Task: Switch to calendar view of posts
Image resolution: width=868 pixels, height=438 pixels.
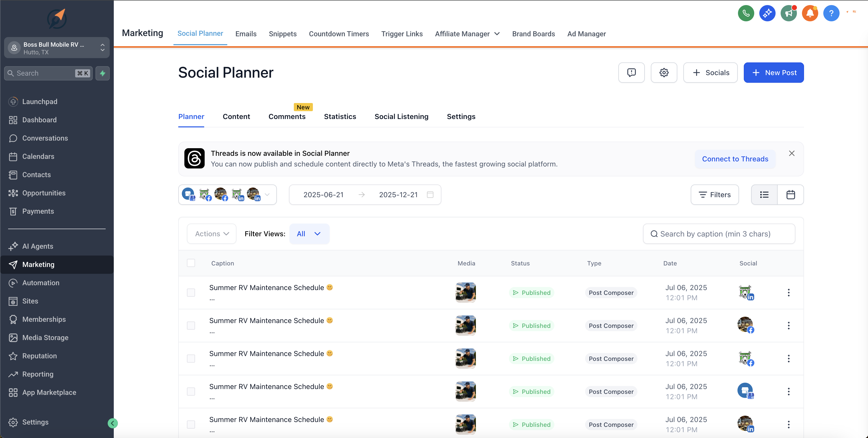Action: click(x=791, y=195)
